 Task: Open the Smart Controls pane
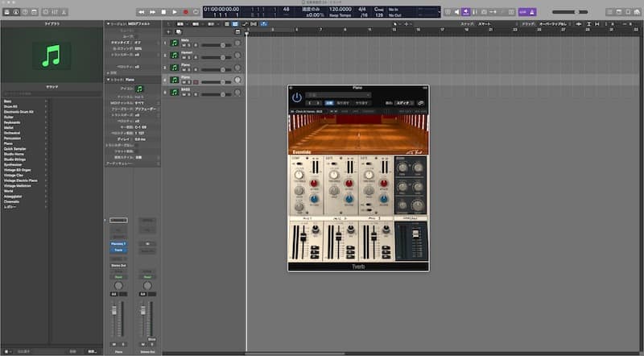(46, 12)
